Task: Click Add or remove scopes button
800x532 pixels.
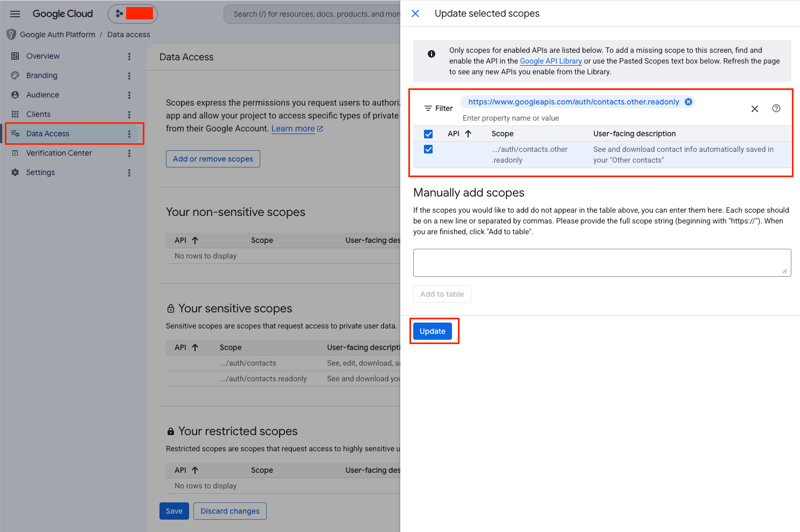Action: [x=213, y=159]
